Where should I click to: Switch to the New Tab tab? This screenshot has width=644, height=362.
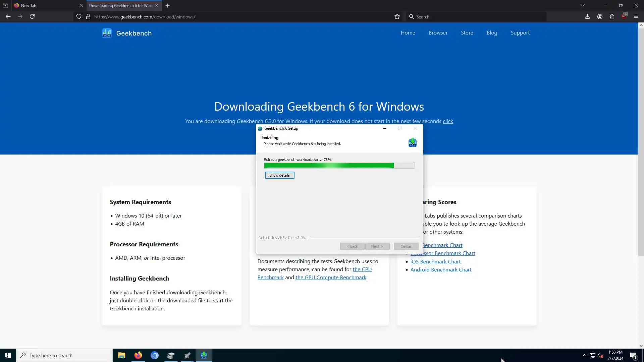click(47, 5)
